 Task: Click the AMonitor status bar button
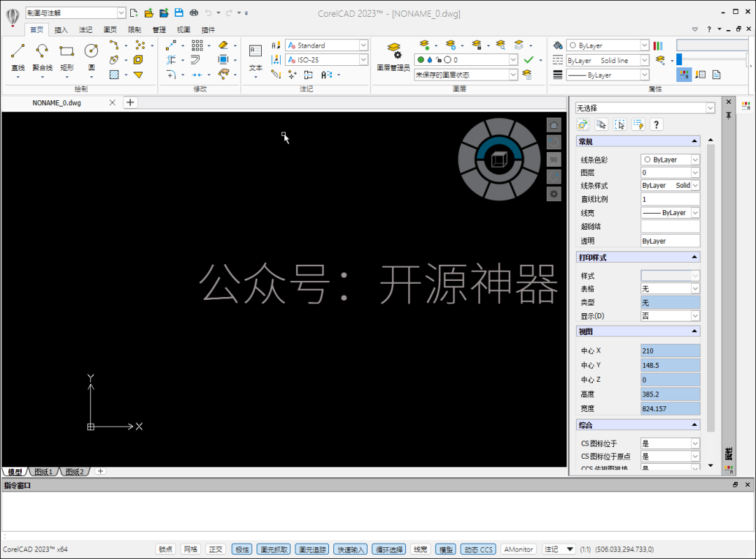click(x=518, y=549)
